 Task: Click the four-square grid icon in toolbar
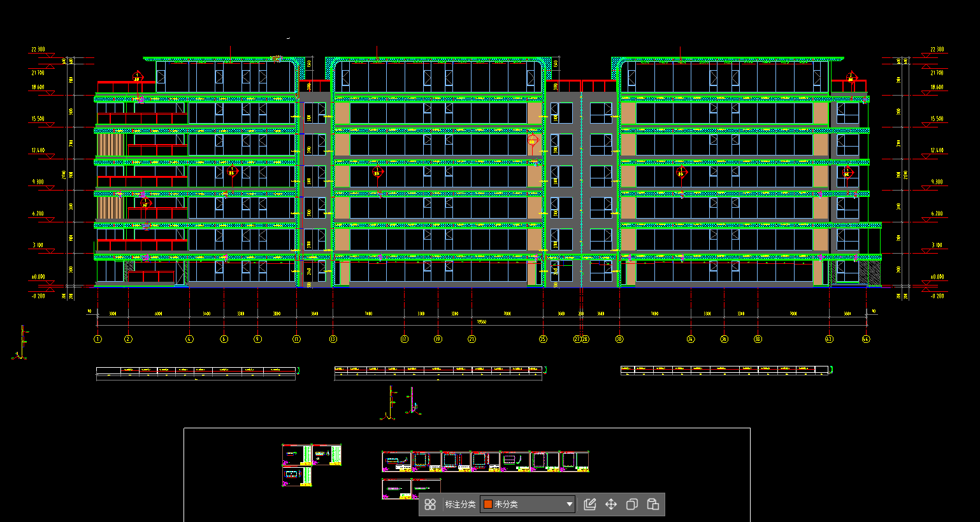tap(430, 504)
